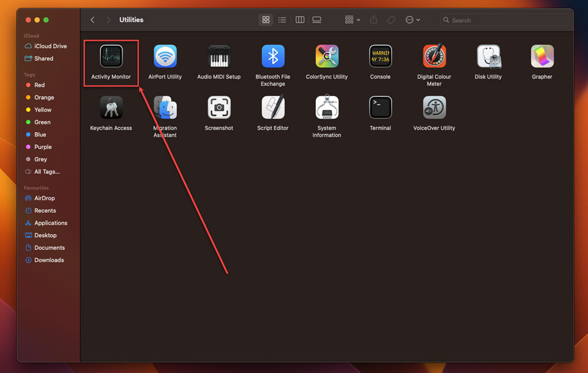Open the More actions ellipsis menu

pos(412,20)
